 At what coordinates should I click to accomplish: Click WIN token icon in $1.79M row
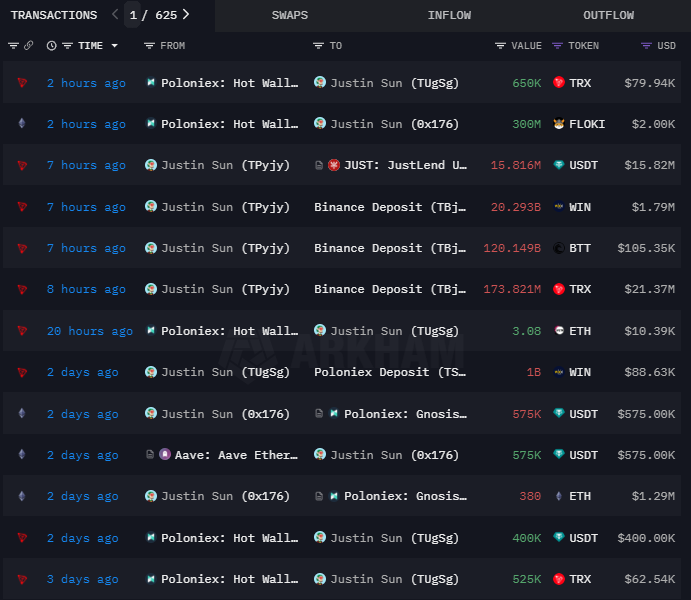559,206
